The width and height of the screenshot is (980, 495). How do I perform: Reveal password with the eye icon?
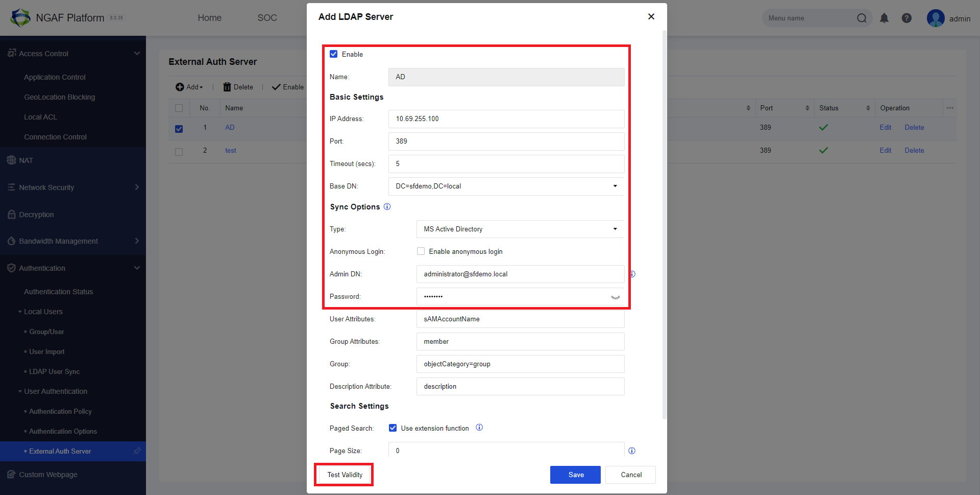click(x=615, y=297)
